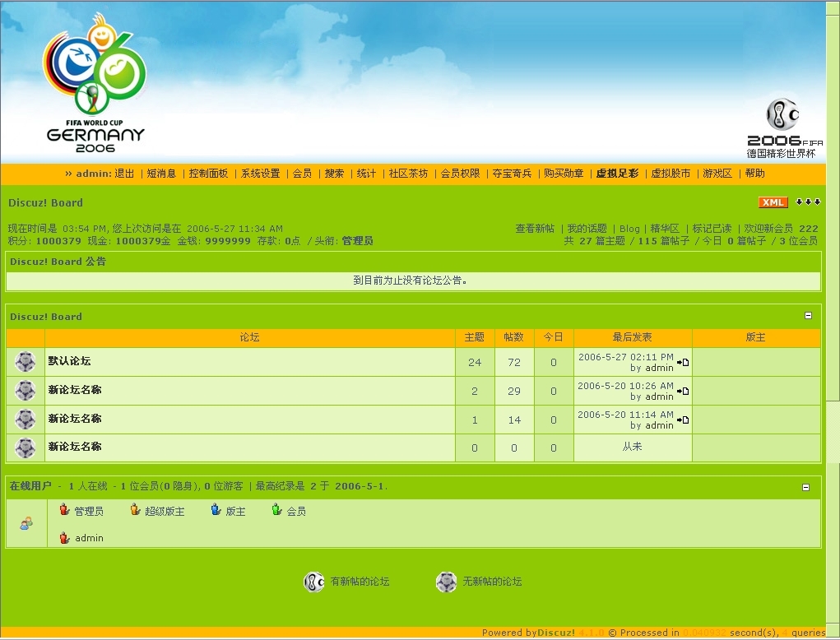Jump to last post icon for 2006-5-20 10:26 AM
Image resolution: width=840 pixels, height=640 pixels.
click(683, 392)
